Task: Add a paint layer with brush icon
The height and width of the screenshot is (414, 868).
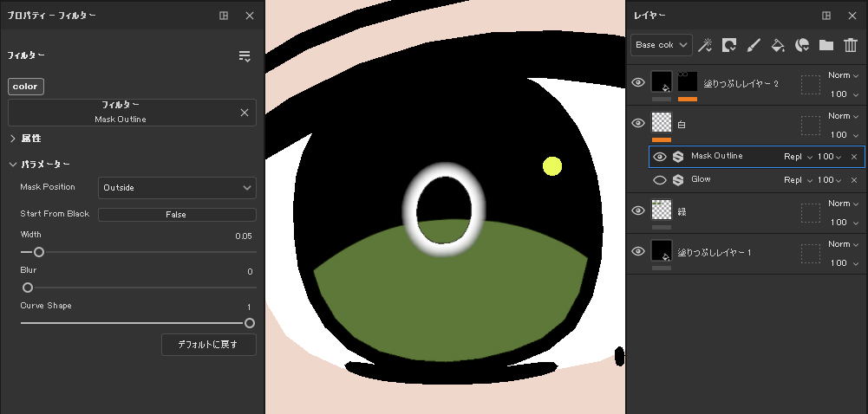Action: [754, 45]
